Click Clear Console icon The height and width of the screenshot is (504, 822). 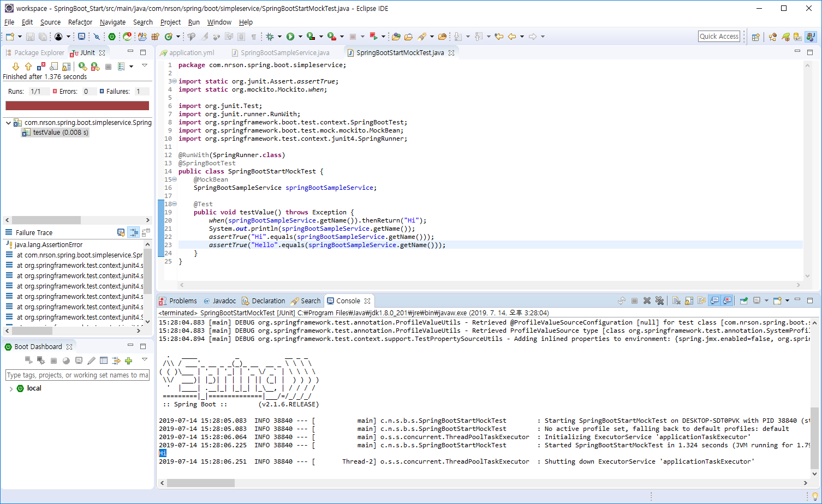677,301
